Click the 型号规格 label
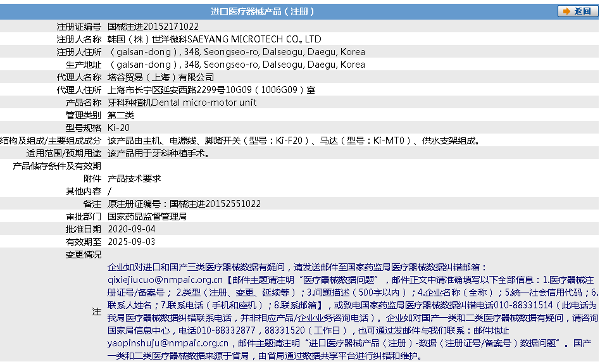Viewport: 600px width, 364px height. point(84,127)
